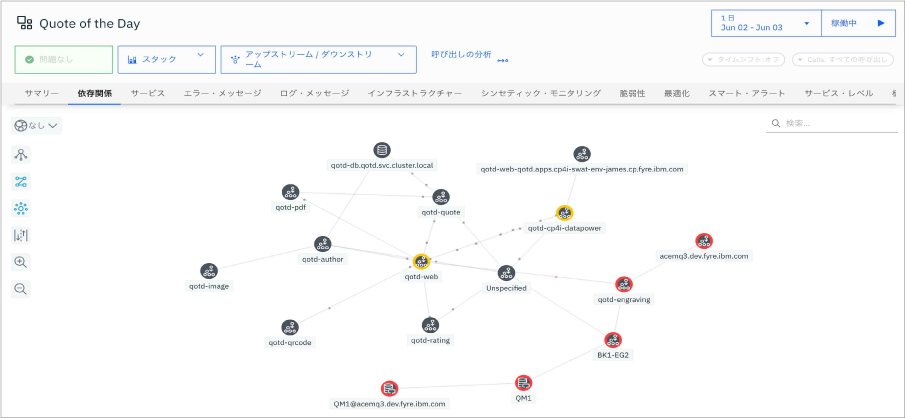Select the Unspecified service node icon

point(506,273)
